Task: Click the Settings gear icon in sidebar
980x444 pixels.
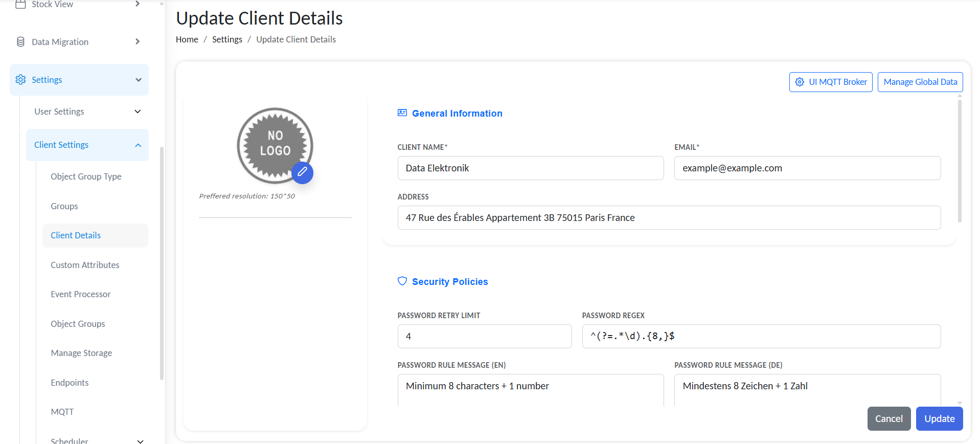Action: pyautogui.click(x=20, y=80)
